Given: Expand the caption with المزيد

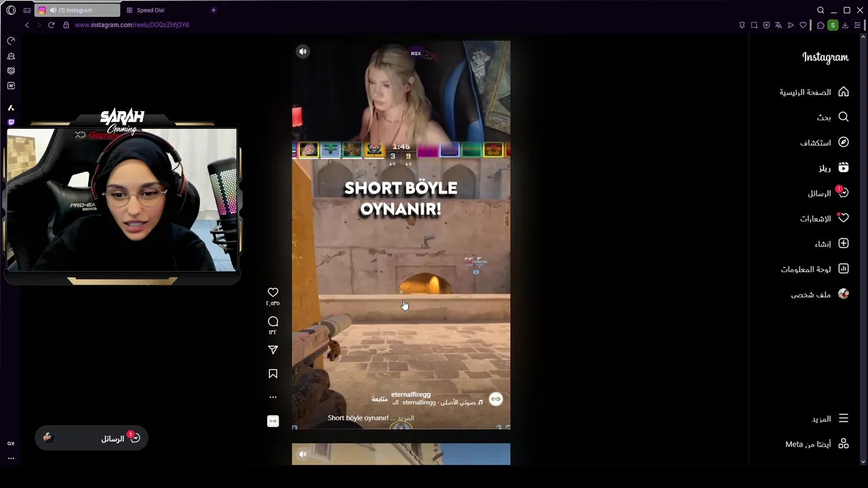Looking at the screenshot, I should [405, 418].
